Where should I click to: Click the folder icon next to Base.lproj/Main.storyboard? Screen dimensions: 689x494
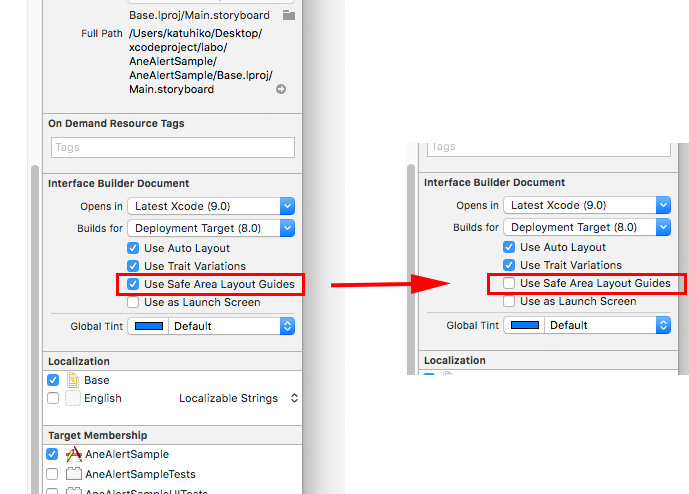pos(289,15)
